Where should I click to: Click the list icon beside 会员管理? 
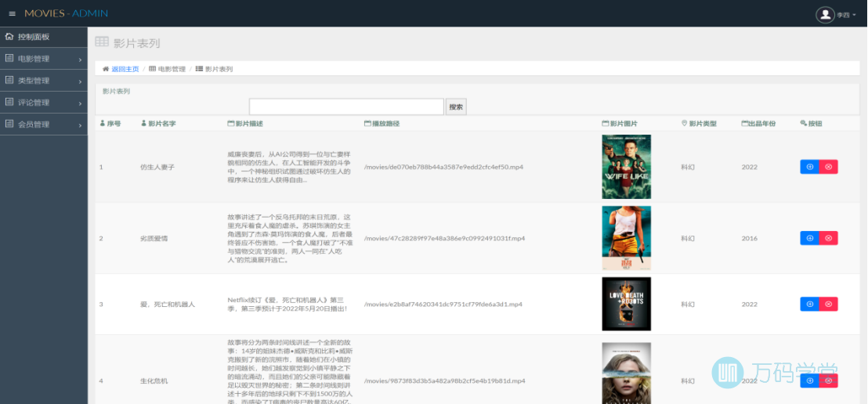coord(9,124)
